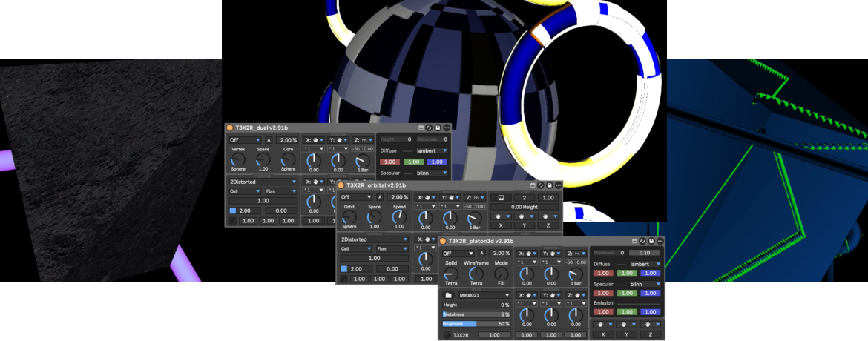868x341 pixels.
Task: Click the folder icon beside Metal021
Action: [x=448, y=295]
